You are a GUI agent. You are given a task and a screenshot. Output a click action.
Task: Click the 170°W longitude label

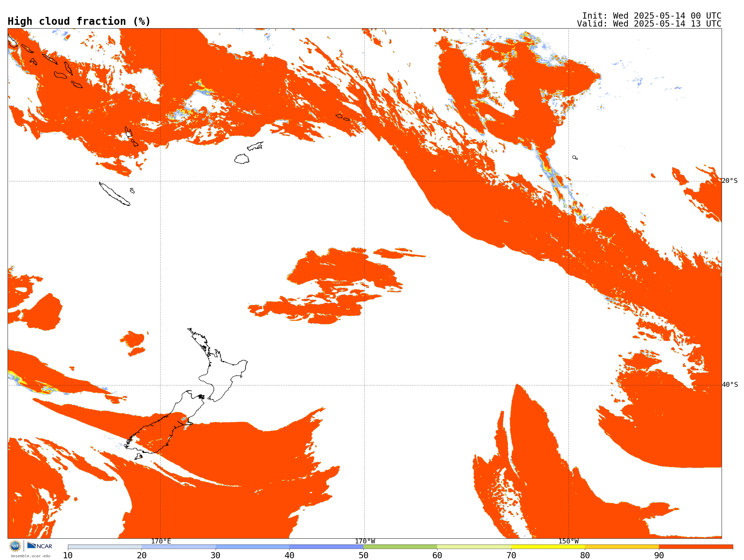365,541
